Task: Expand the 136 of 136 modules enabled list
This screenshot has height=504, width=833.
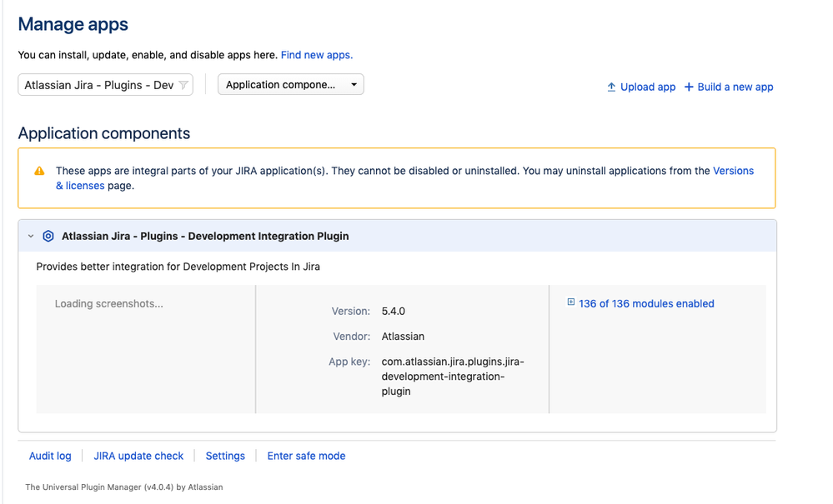Action: click(646, 304)
